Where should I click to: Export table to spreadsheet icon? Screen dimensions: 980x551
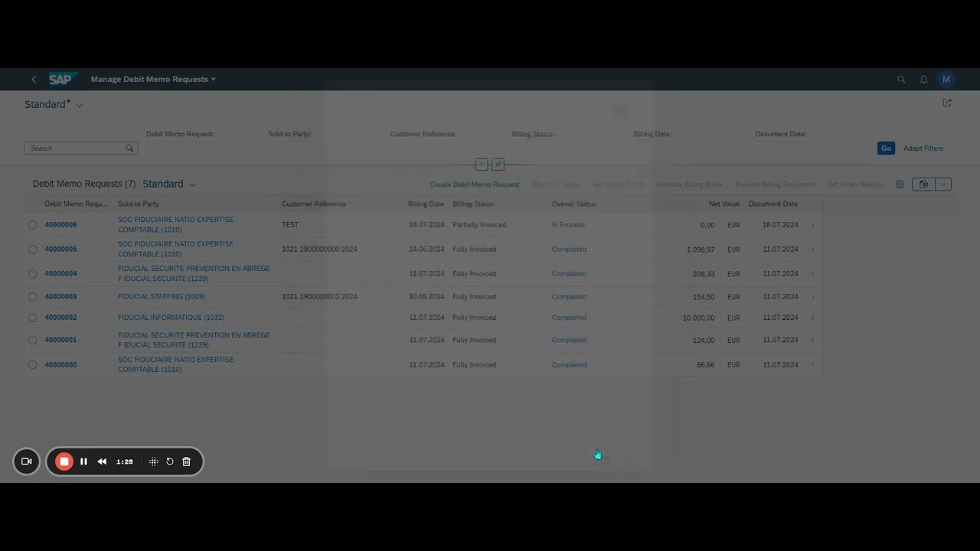pyautogui.click(x=923, y=184)
